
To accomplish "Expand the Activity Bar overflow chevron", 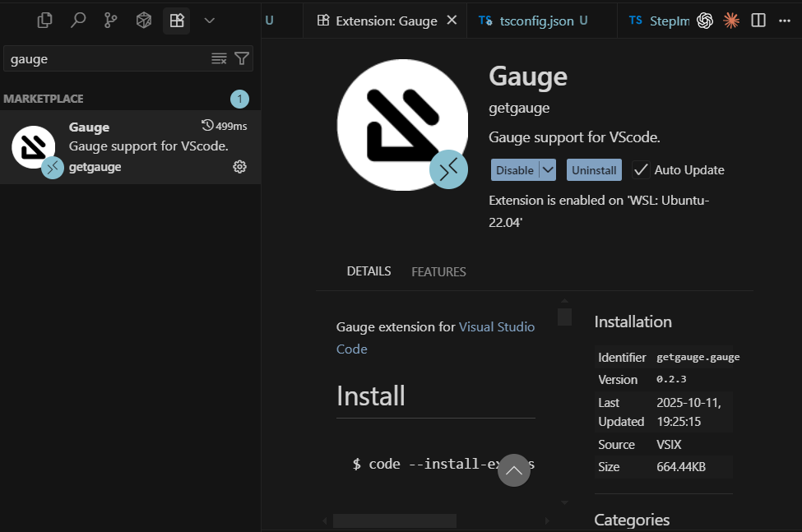I will tap(209, 20).
